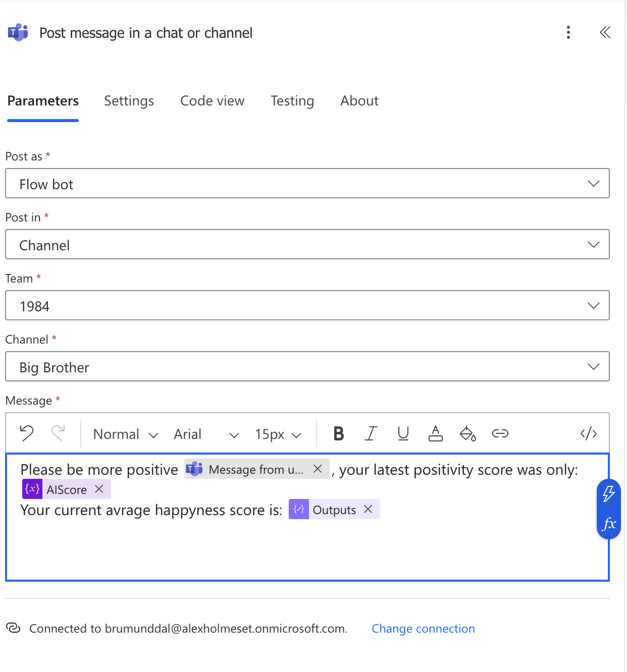Switch to the Code view tab

212,101
